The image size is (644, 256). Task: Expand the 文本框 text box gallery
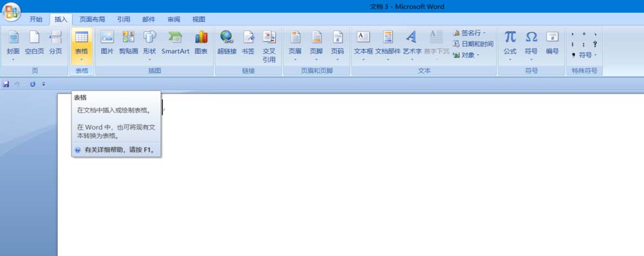pyautogui.click(x=363, y=45)
